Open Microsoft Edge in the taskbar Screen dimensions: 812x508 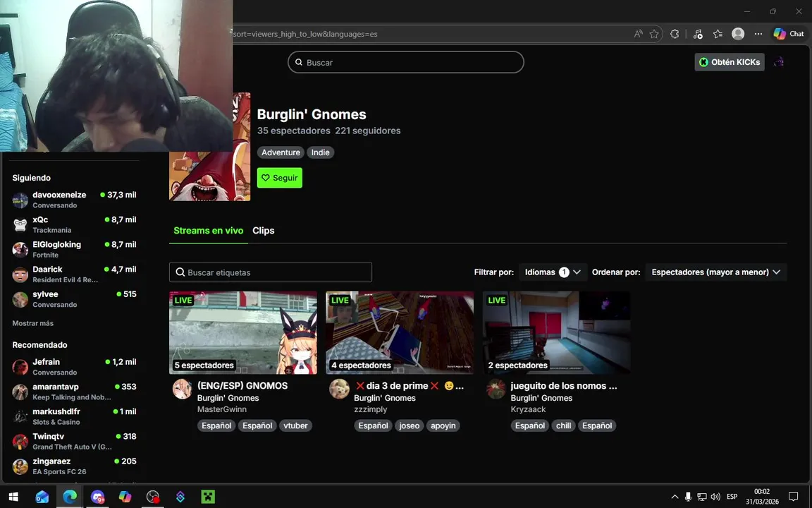(69, 497)
